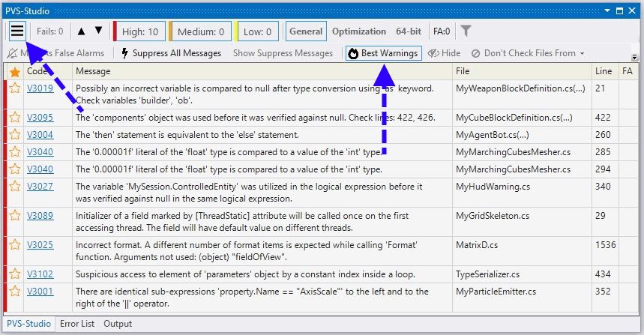Sort by the Message column header

(x=262, y=71)
